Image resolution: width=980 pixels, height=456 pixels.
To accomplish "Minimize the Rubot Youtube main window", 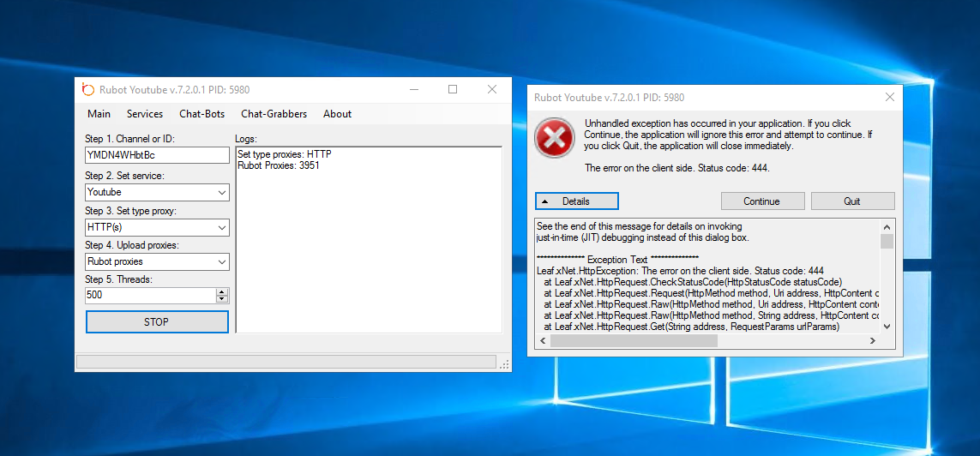I will (413, 89).
